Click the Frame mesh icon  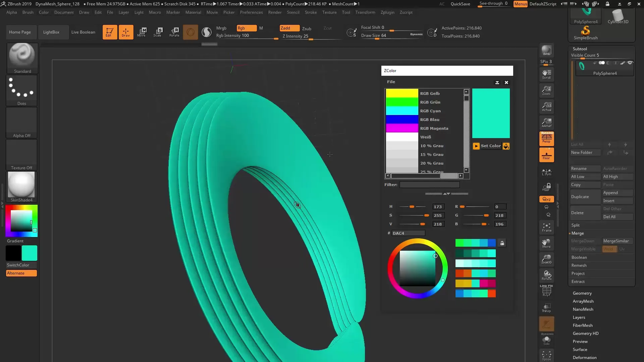click(546, 228)
